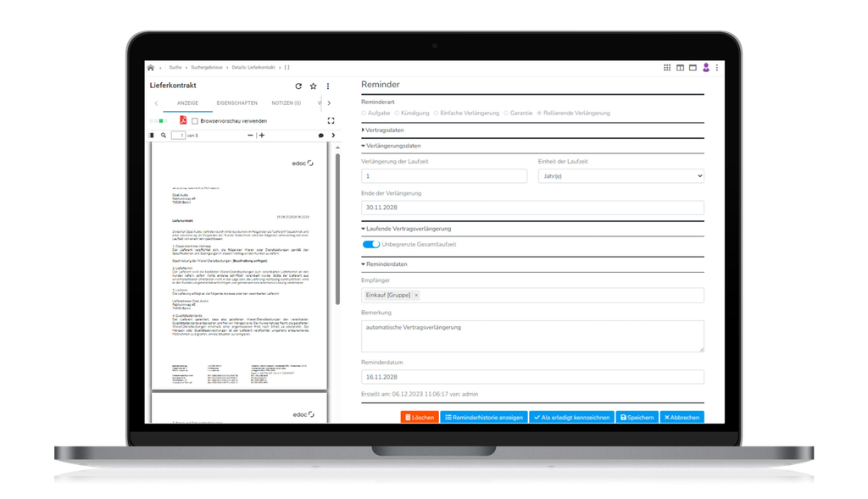Viewport: 868px width, 499px height.
Task: Switch to single window layout icon
Action: click(693, 68)
